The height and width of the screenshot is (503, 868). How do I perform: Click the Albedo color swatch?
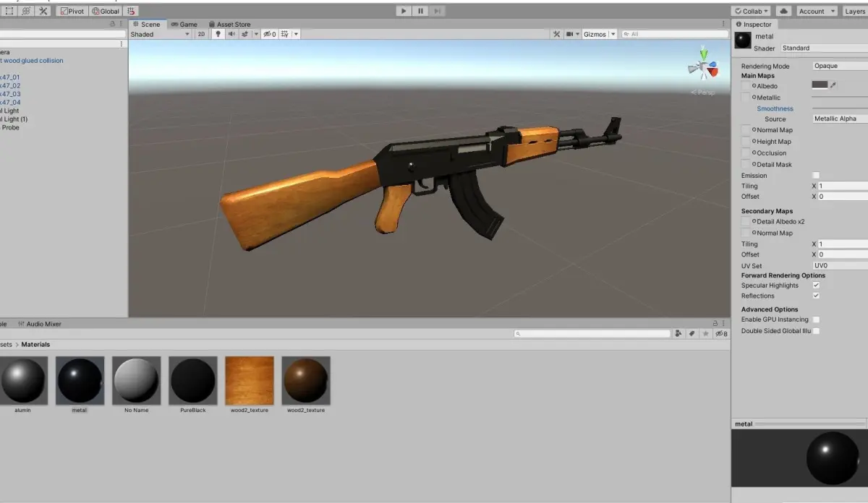click(x=820, y=85)
